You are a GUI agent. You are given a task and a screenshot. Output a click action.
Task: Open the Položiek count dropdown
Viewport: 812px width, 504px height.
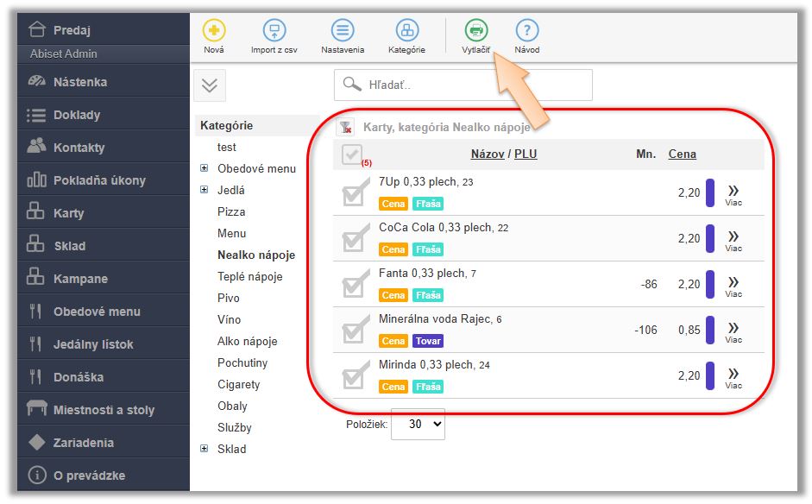click(x=418, y=424)
